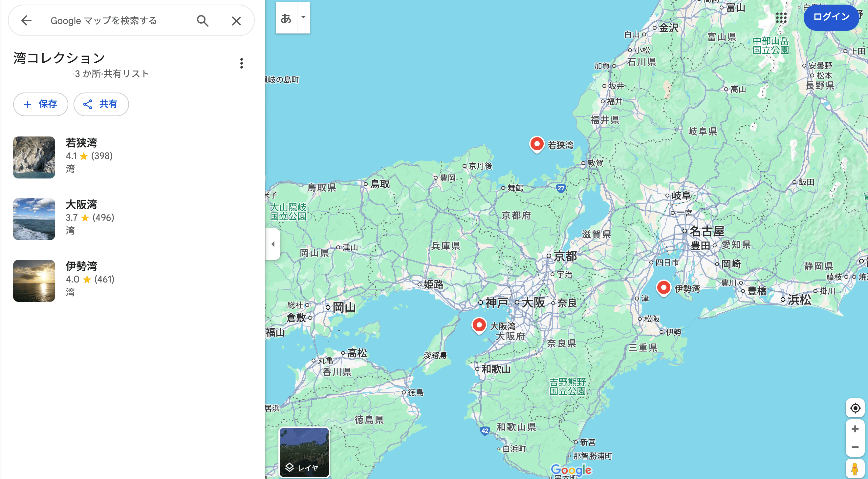Click the 若狭湾 map marker
Screen dimensions: 868x479
tap(536, 144)
